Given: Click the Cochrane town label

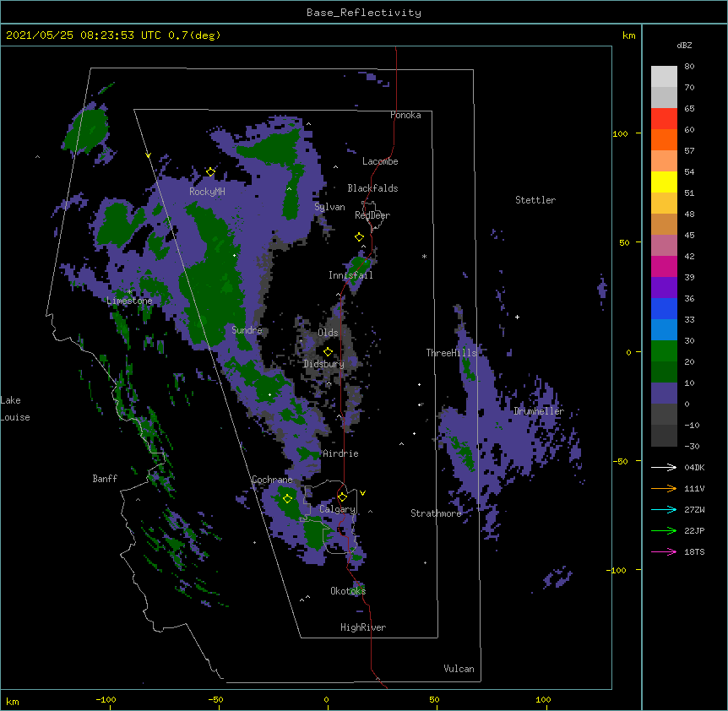Looking at the screenshot, I should 272,480.
